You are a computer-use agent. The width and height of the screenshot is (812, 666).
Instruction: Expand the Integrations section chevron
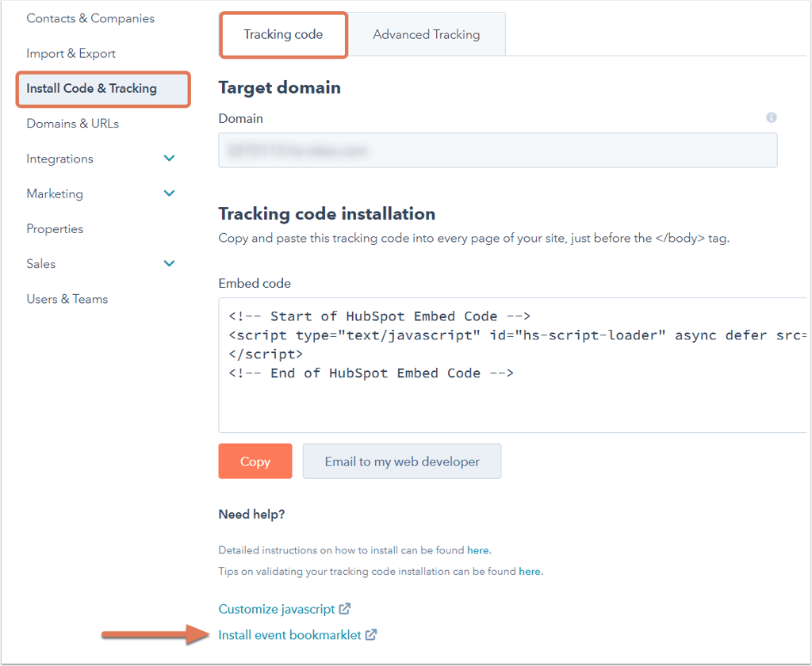point(169,158)
